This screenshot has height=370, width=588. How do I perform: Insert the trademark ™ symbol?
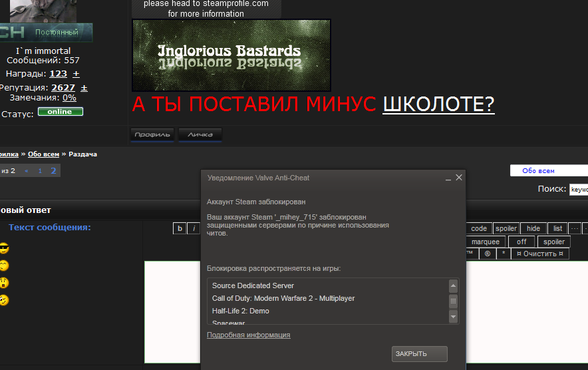[472, 254]
